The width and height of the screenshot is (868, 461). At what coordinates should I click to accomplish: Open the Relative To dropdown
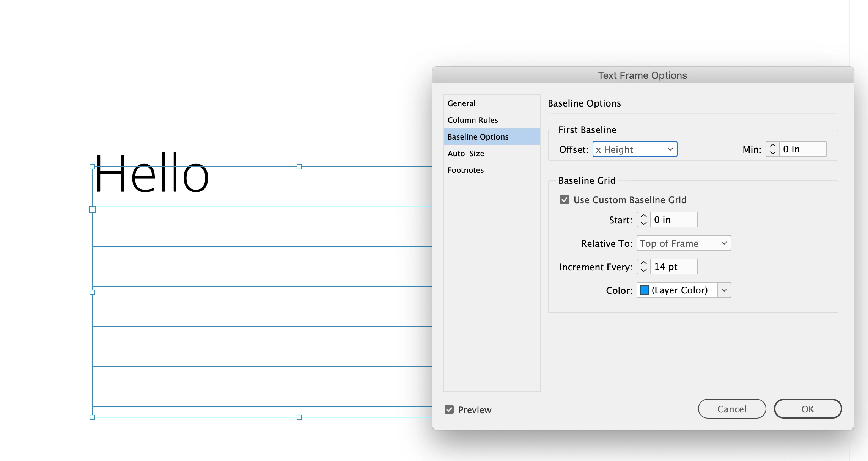tap(683, 243)
